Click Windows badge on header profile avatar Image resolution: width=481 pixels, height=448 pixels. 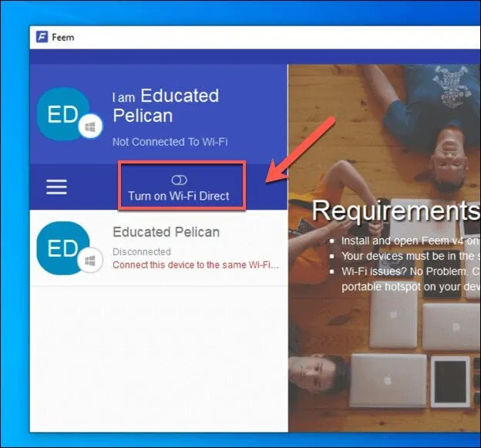[90, 129]
